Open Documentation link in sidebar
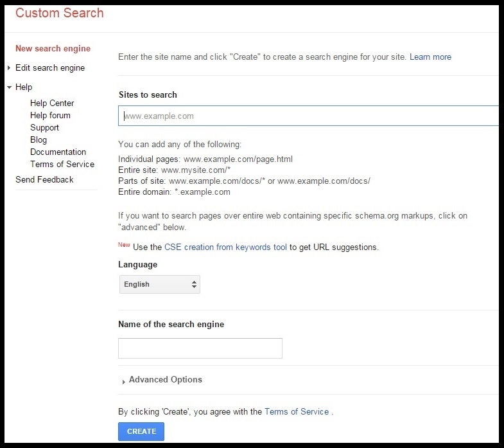 [x=58, y=152]
